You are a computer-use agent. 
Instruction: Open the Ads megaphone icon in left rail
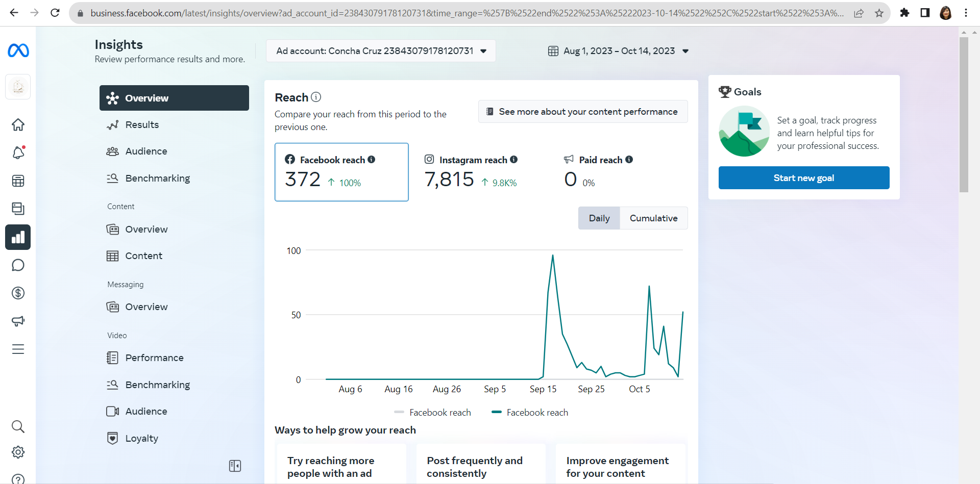(18, 321)
